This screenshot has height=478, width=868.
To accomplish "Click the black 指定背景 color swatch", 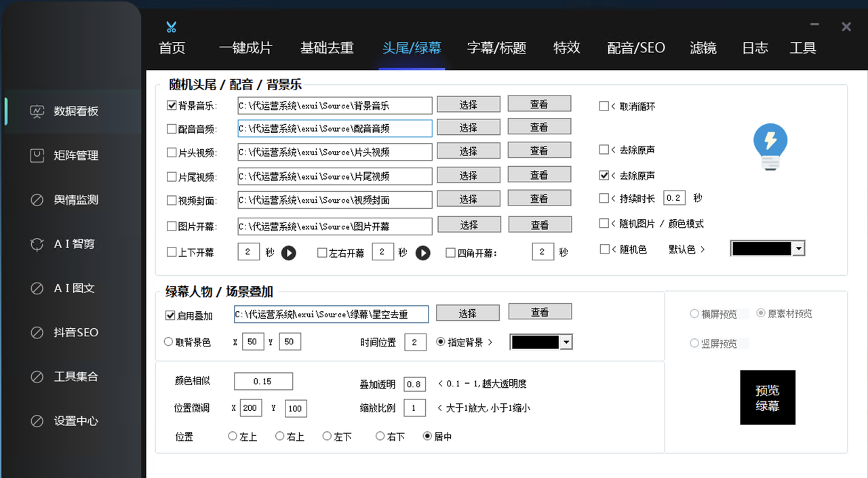I will coord(535,342).
